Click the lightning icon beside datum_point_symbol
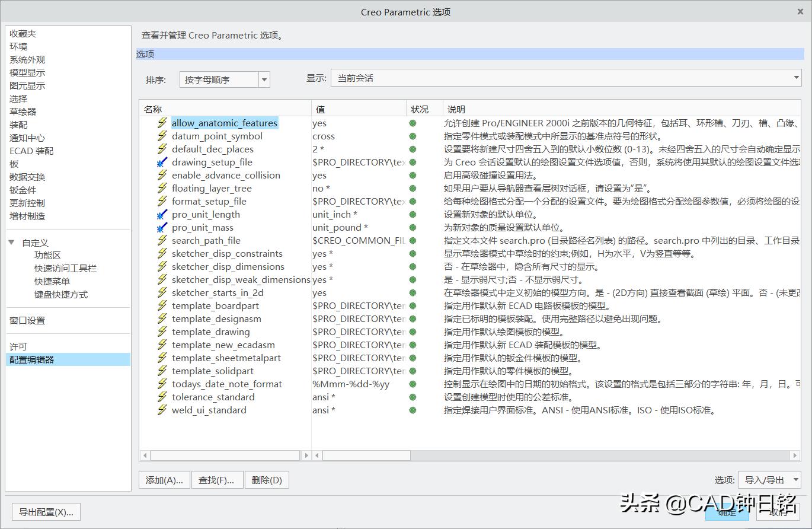 pyautogui.click(x=162, y=136)
